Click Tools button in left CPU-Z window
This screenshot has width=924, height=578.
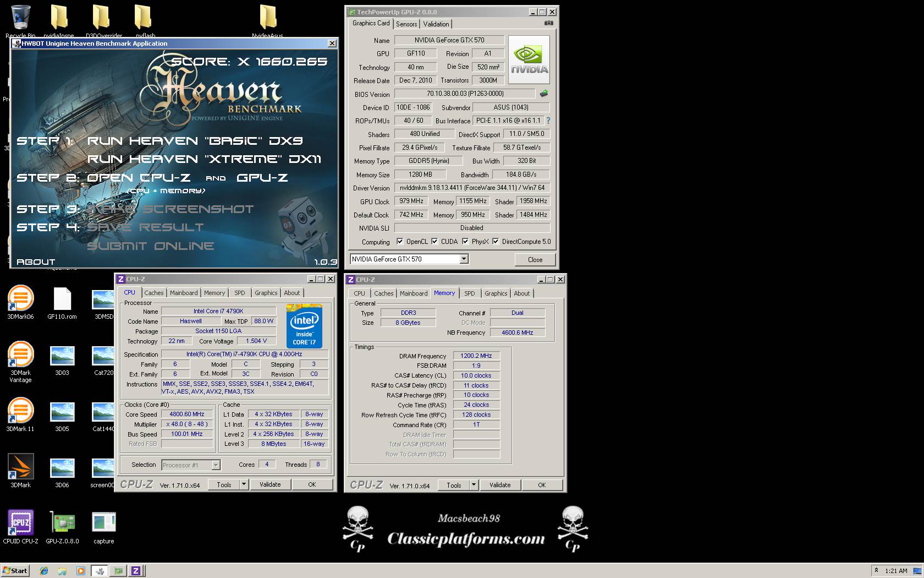click(x=224, y=484)
